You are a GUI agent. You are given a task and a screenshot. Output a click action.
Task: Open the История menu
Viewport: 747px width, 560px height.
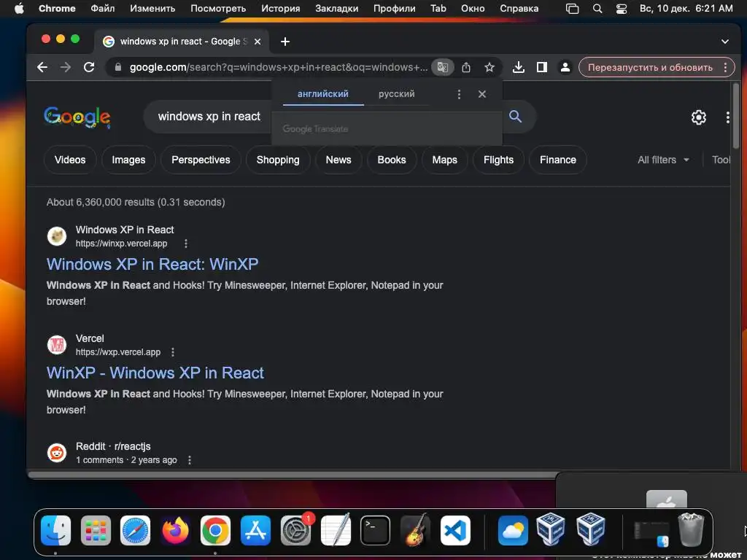point(281,8)
